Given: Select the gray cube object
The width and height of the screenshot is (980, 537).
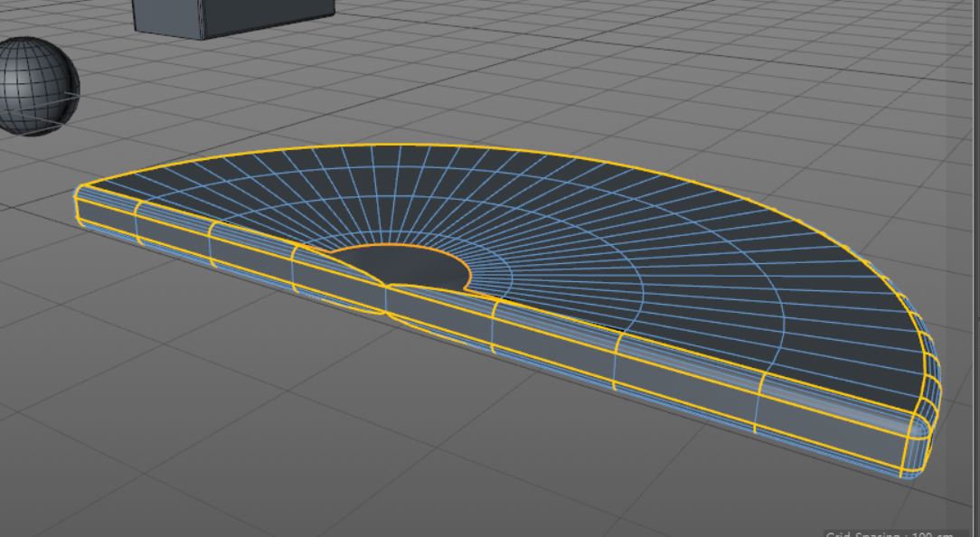Looking at the screenshot, I should [234, 18].
